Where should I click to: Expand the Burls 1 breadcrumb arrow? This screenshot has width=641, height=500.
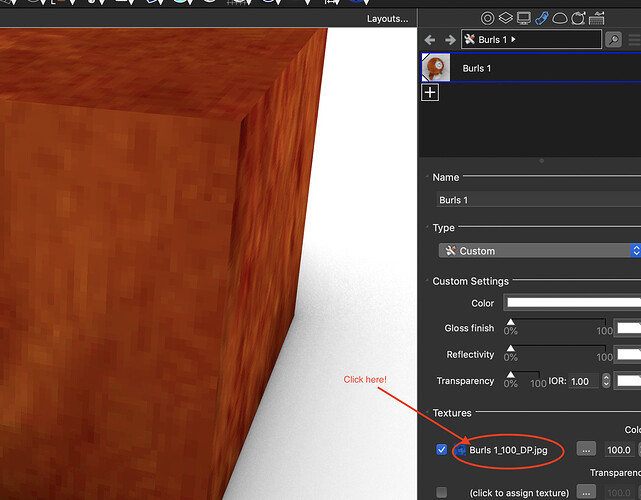coord(513,39)
